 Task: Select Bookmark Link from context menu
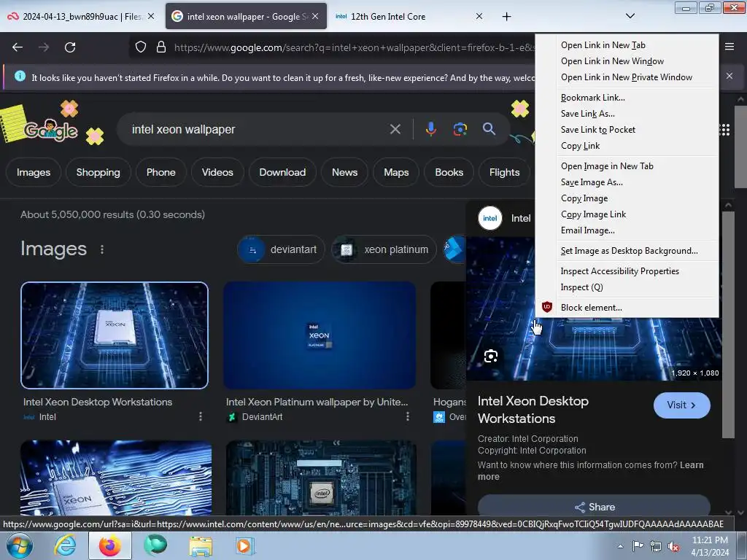[592, 98]
